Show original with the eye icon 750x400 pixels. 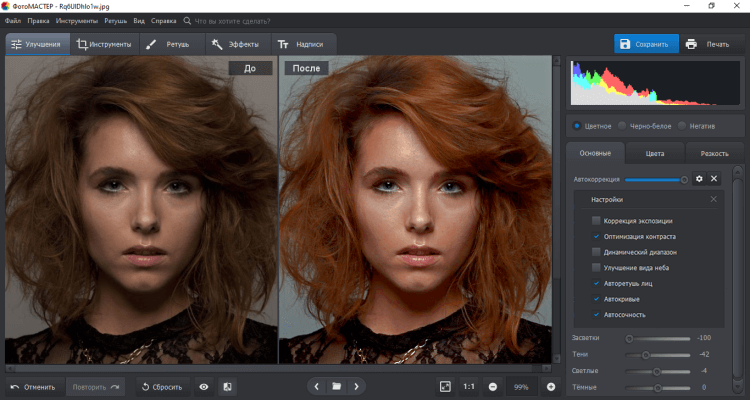pyautogui.click(x=204, y=386)
